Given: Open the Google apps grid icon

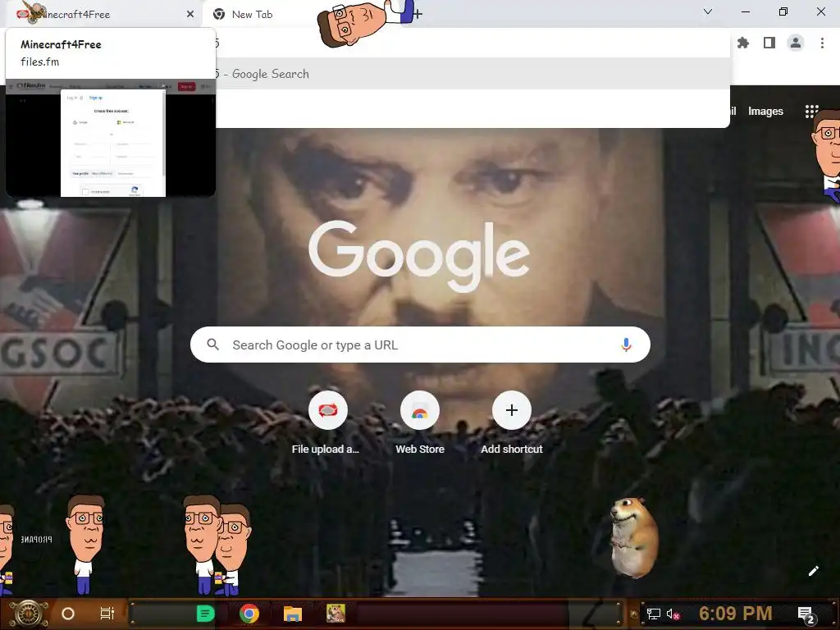Looking at the screenshot, I should tap(811, 111).
